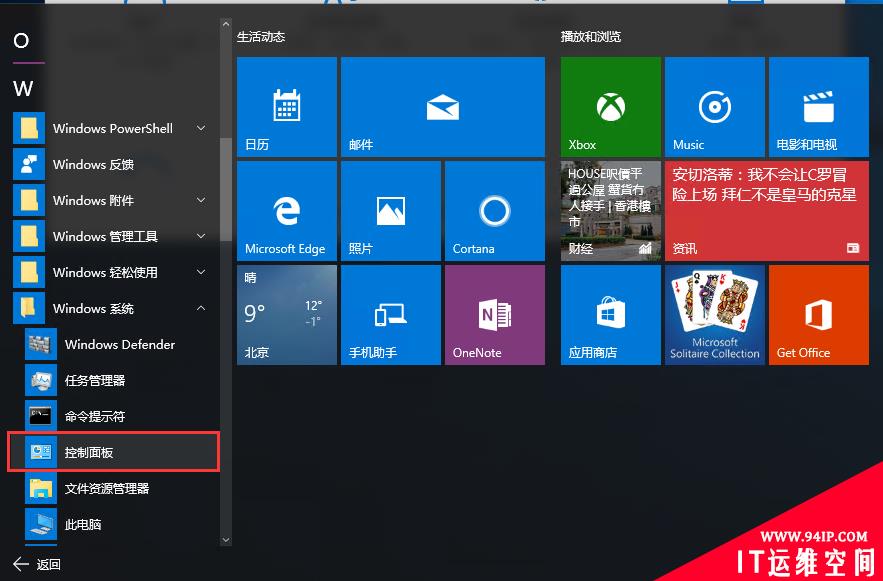Click the 播放和浏览 group title
883x581 pixels.
[x=591, y=37]
